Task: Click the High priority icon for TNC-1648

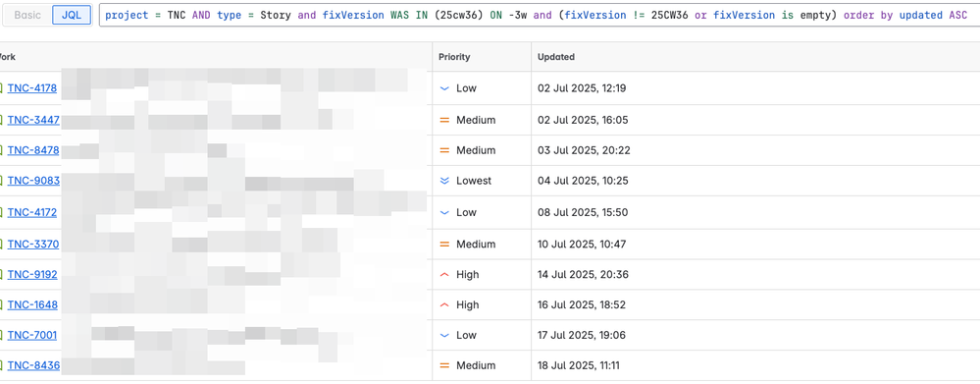Action: (445, 304)
